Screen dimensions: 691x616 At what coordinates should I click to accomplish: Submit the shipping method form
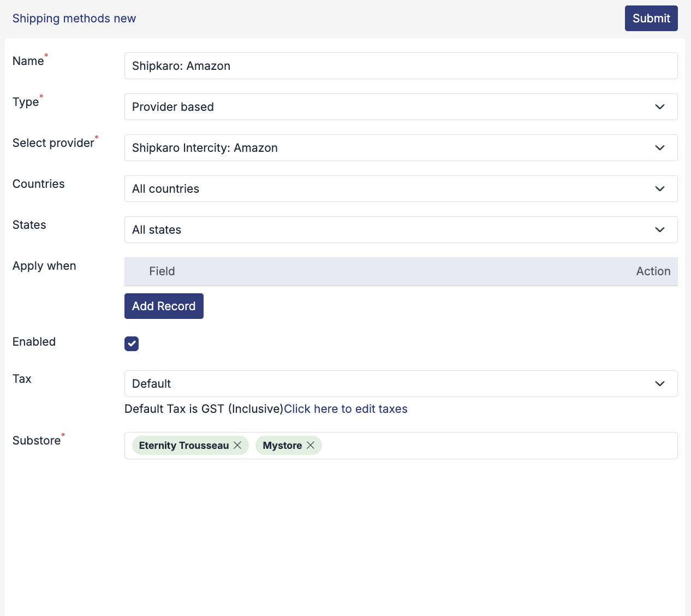[651, 19]
